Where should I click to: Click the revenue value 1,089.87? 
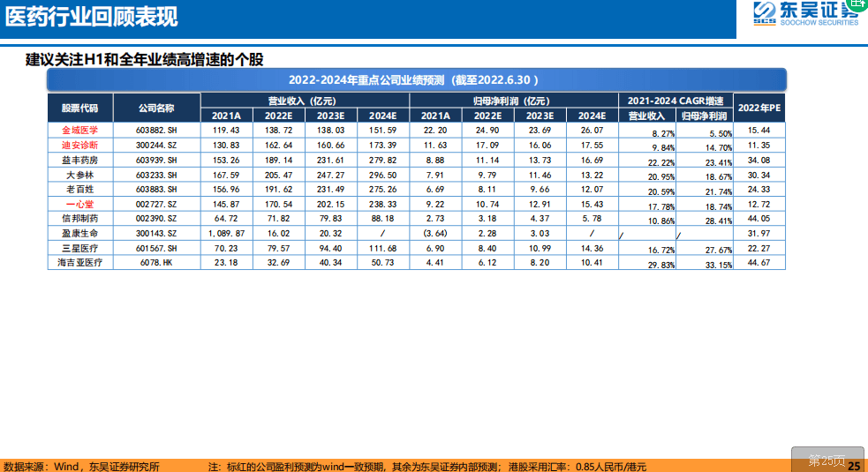(226, 234)
